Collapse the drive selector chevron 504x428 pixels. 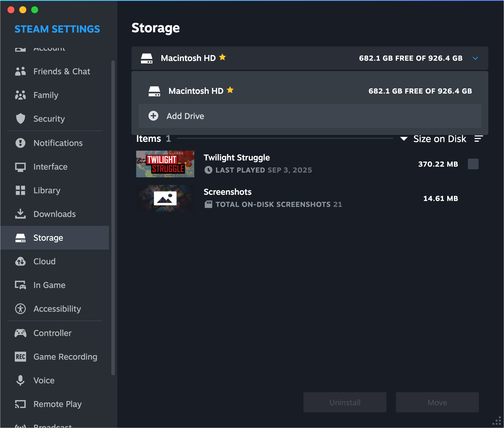pyautogui.click(x=475, y=58)
